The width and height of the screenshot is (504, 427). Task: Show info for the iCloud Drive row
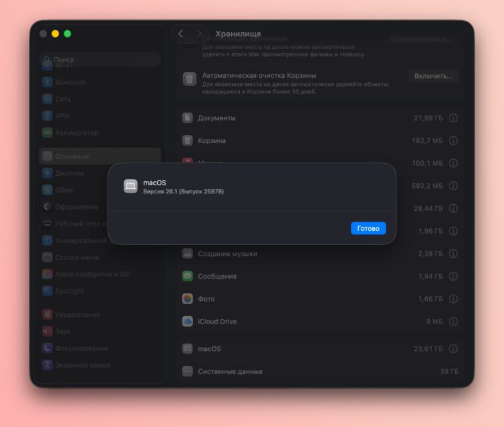point(453,322)
